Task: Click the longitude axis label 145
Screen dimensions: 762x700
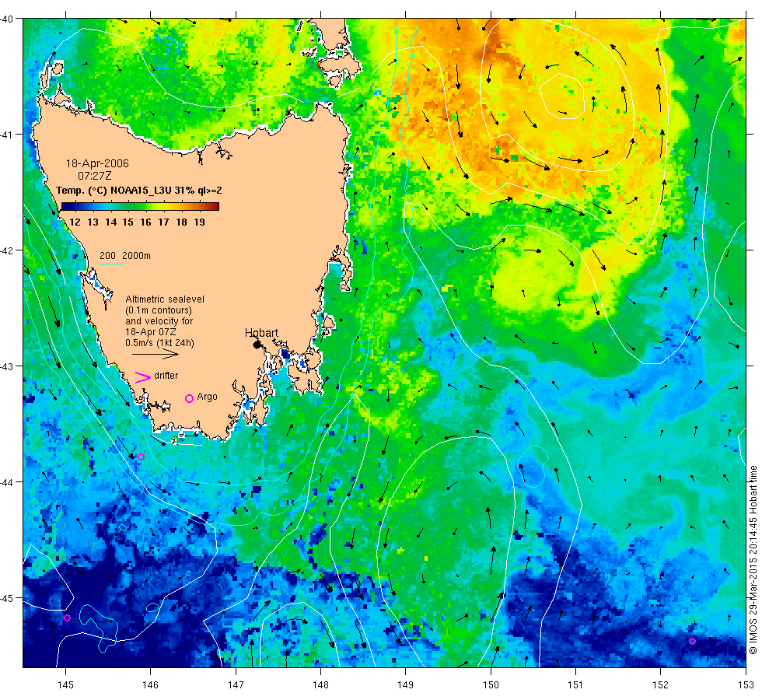Action: pyautogui.click(x=65, y=685)
